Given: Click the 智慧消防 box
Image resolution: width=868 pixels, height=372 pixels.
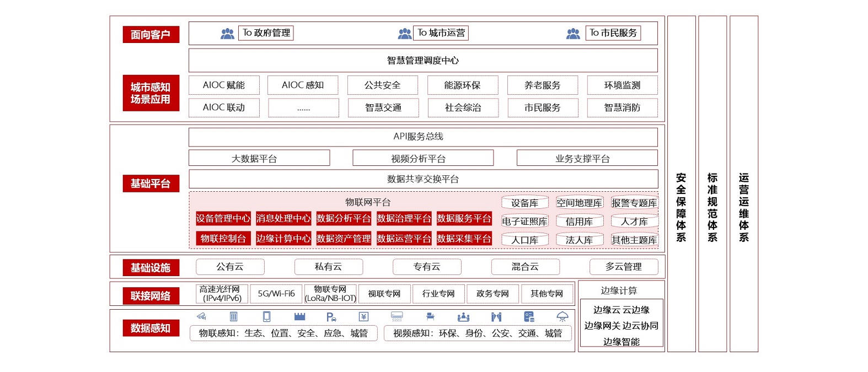Looking at the screenshot, I should coord(622,107).
